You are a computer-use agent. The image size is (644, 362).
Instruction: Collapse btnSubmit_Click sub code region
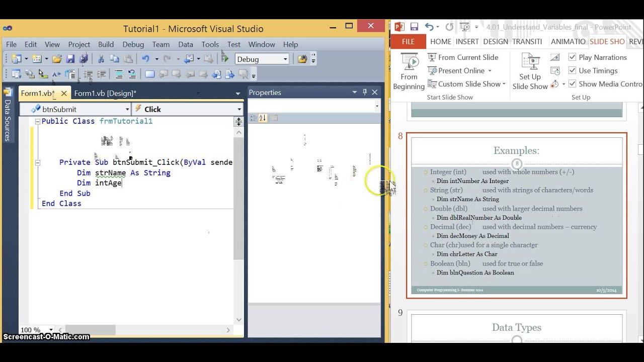point(37,162)
